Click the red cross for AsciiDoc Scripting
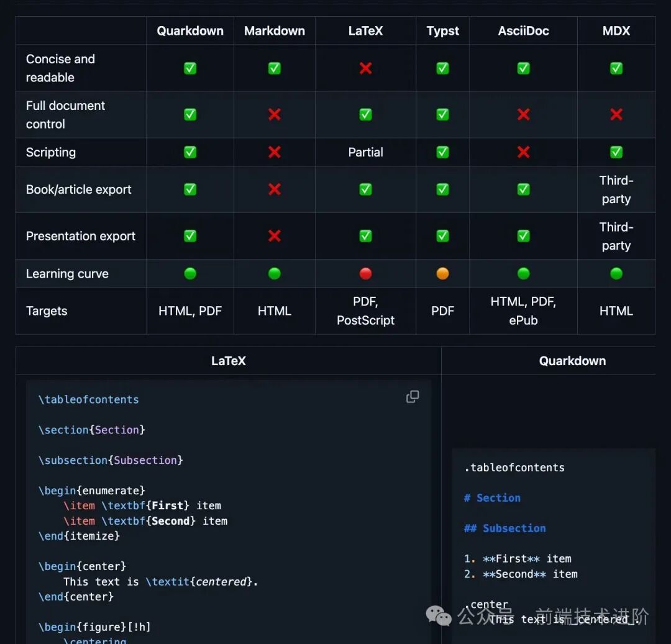Viewport: 671px width, 644px height. tap(523, 152)
